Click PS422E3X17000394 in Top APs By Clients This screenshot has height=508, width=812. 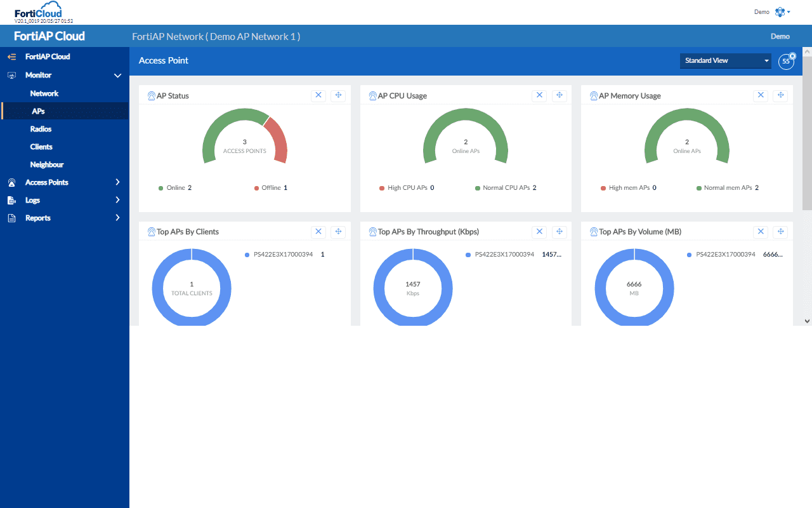[283, 255]
